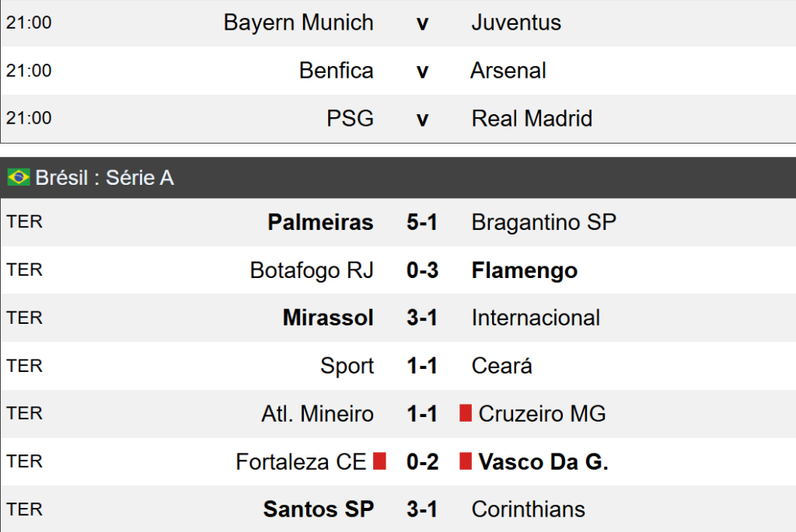This screenshot has height=532, width=796.
Task: Click the Bragantino SP team name
Action: (x=543, y=223)
